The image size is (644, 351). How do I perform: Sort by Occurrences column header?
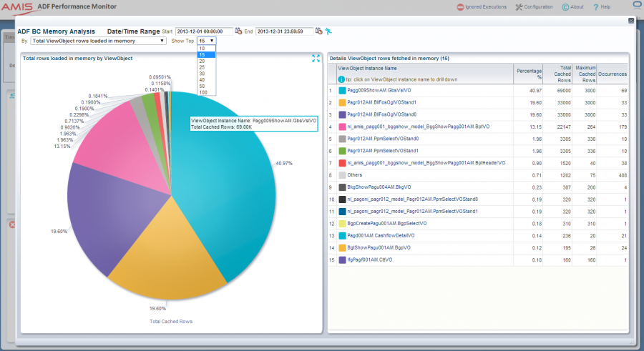click(613, 74)
